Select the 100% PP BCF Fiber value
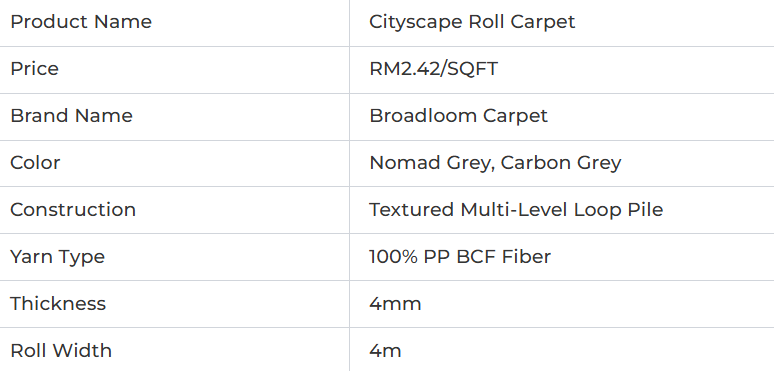The height and width of the screenshot is (371, 774). pyautogui.click(x=460, y=257)
